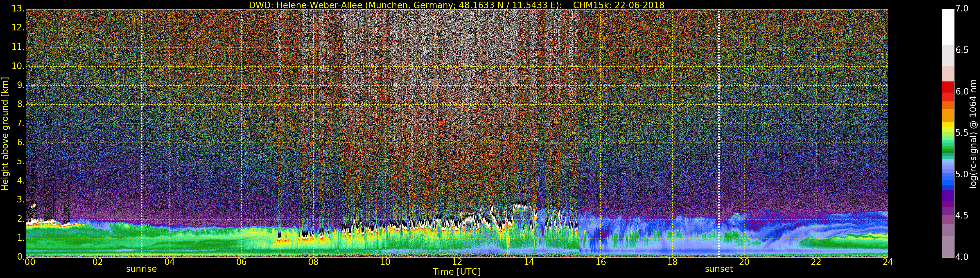Click the time tick label '08'
The width and height of the screenshot is (980, 278).
[313, 262]
